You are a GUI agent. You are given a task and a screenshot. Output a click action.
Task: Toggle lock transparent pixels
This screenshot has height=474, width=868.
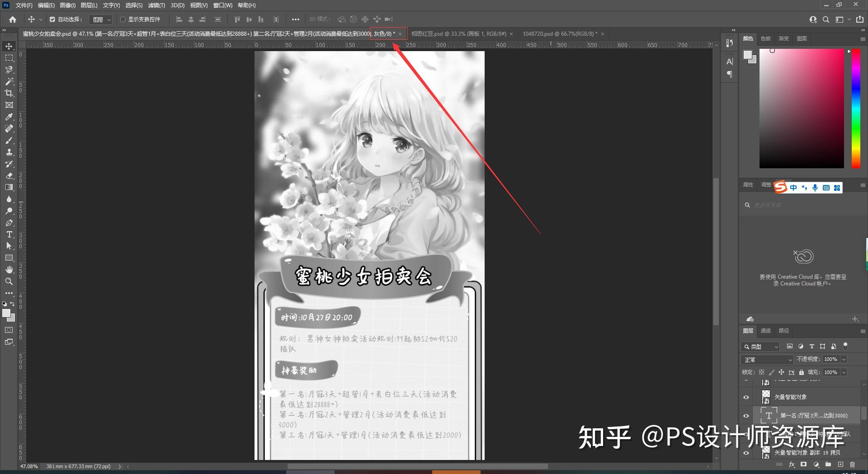(x=761, y=372)
